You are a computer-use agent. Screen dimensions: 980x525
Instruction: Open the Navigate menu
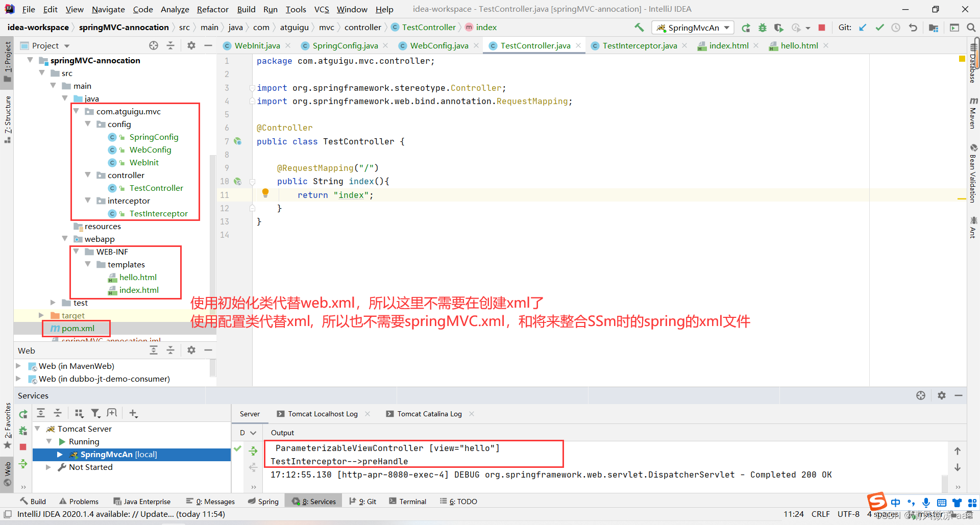point(108,9)
